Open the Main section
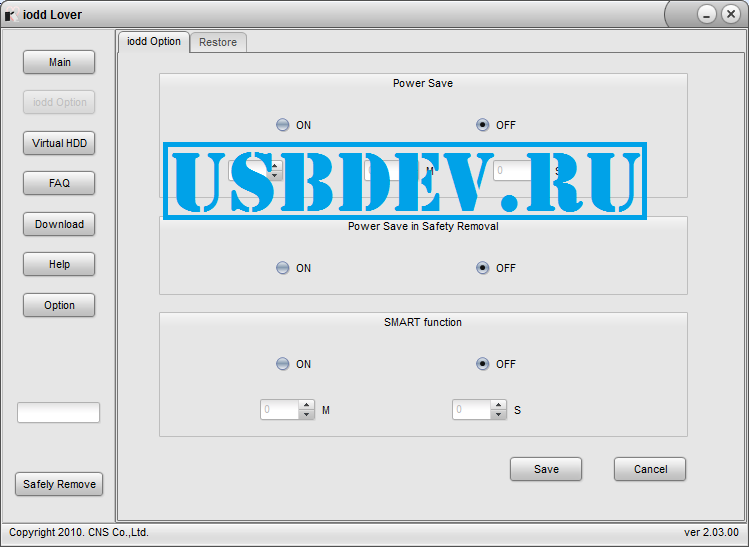The image size is (749, 547). point(59,62)
